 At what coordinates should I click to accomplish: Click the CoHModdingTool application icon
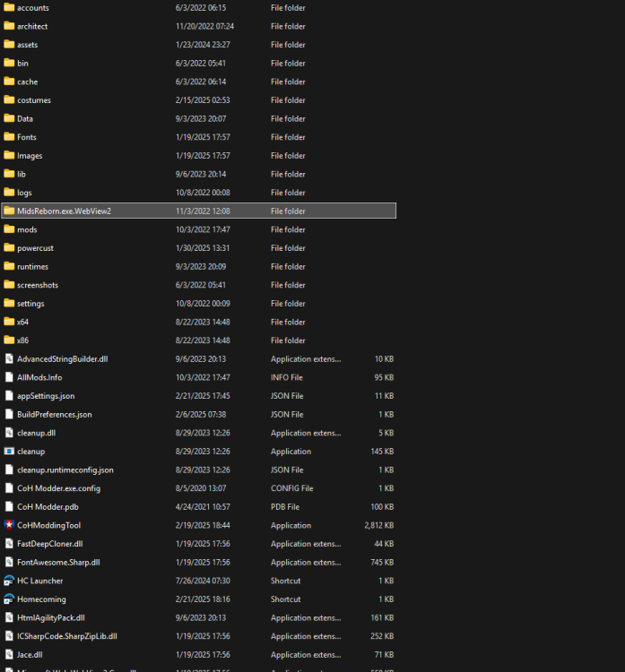point(9,525)
